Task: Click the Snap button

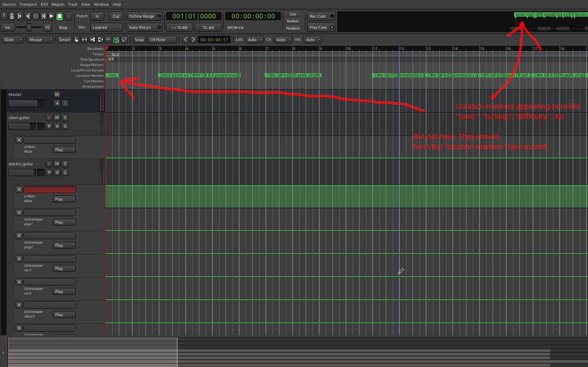Action: 139,40
